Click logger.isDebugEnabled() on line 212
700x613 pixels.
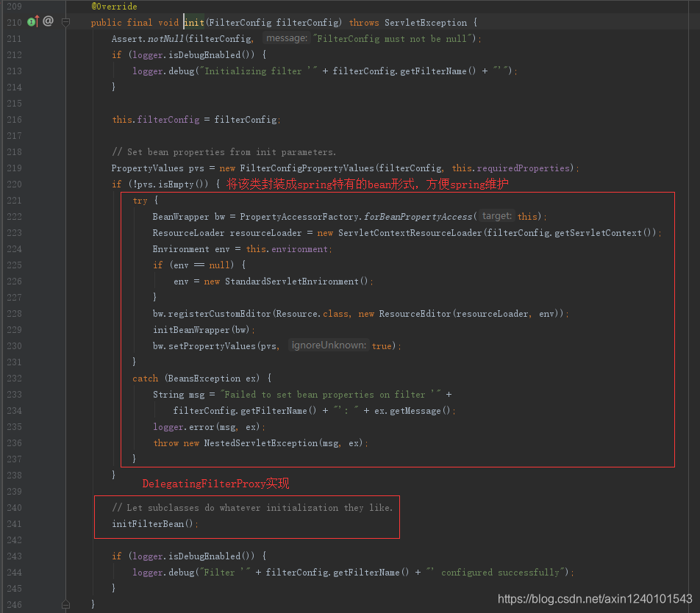tap(193, 55)
